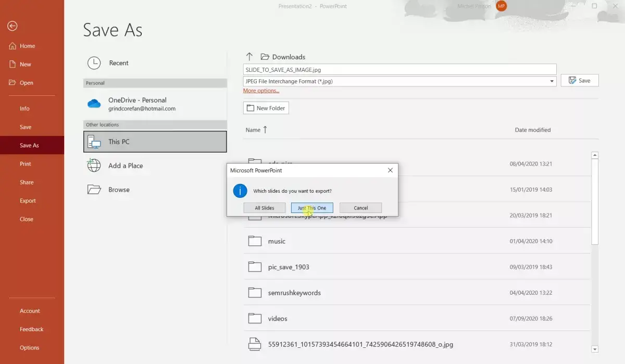Choose OneDrive - Personal location
625x364 pixels.
[x=155, y=104]
